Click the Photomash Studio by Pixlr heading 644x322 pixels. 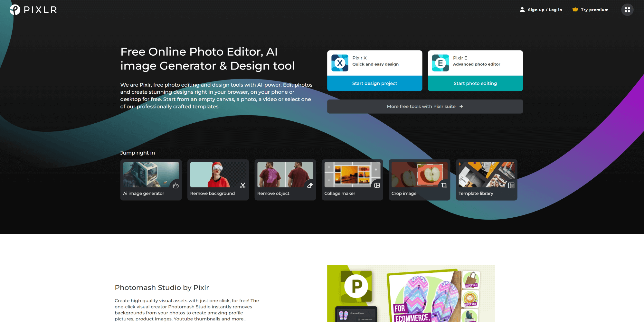click(x=162, y=288)
